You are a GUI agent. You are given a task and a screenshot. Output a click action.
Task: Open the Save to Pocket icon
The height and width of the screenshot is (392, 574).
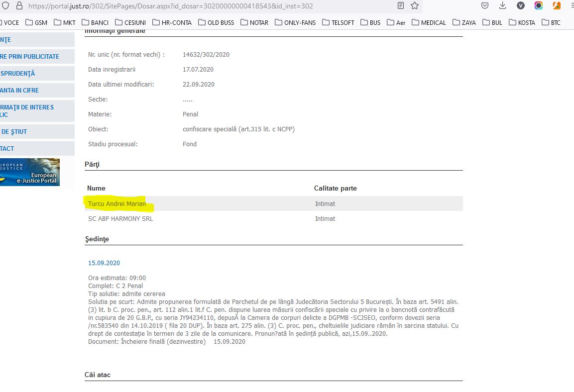485,6
